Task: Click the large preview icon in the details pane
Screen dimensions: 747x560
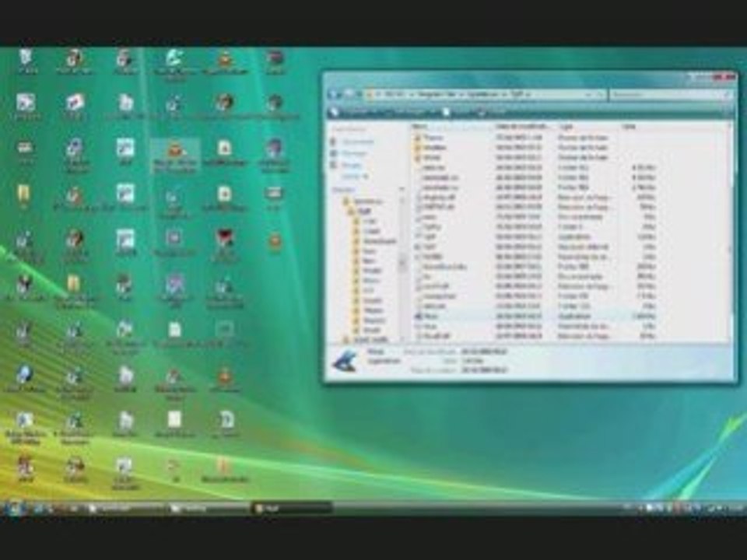Action: tap(345, 362)
